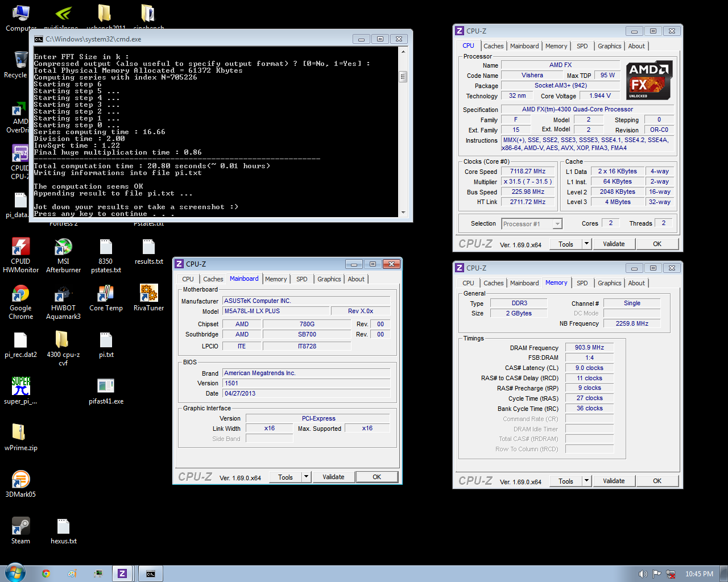Viewport: 728px width, 582px height.
Task: Click cmd scrollbar up arrow
Action: click(x=403, y=51)
